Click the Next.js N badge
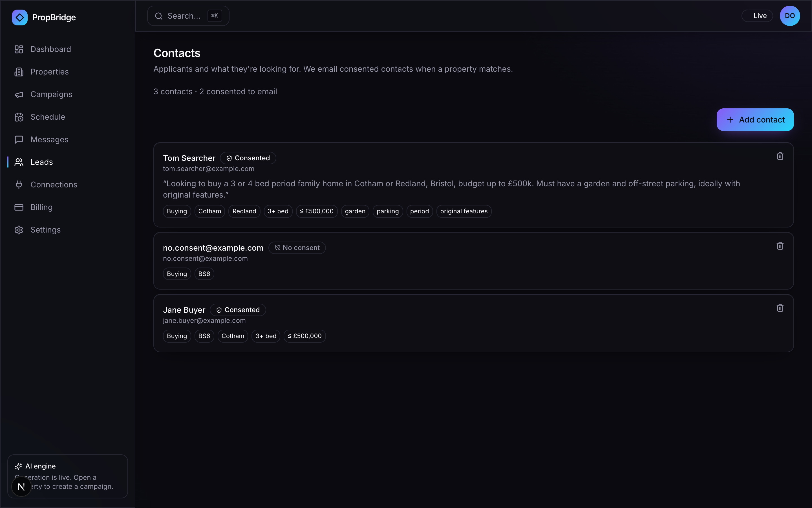The image size is (812, 508). tap(21, 486)
